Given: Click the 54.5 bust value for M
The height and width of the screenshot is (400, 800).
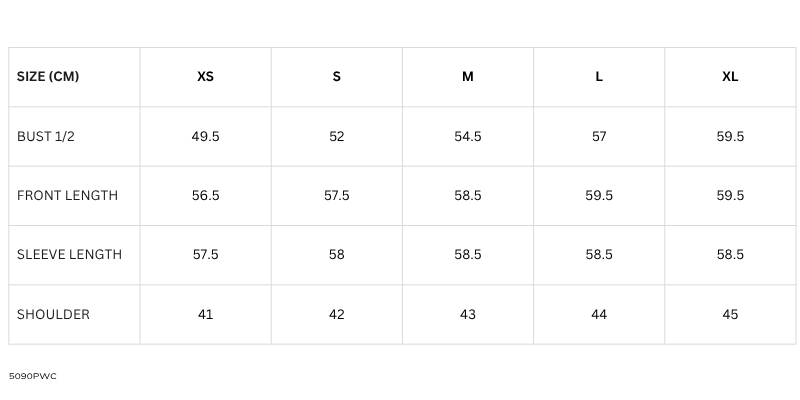Looking at the screenshot, I should (468, 136).
